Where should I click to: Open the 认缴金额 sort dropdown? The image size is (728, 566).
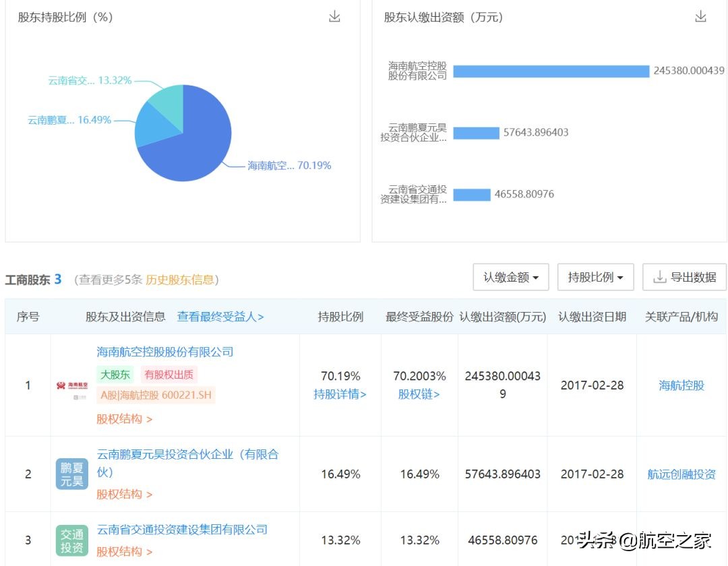pos(510,276)
